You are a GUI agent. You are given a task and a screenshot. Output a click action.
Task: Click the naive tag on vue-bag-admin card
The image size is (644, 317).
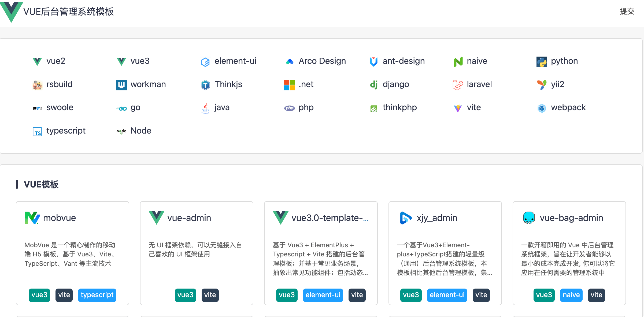click(x=571, y=295)
